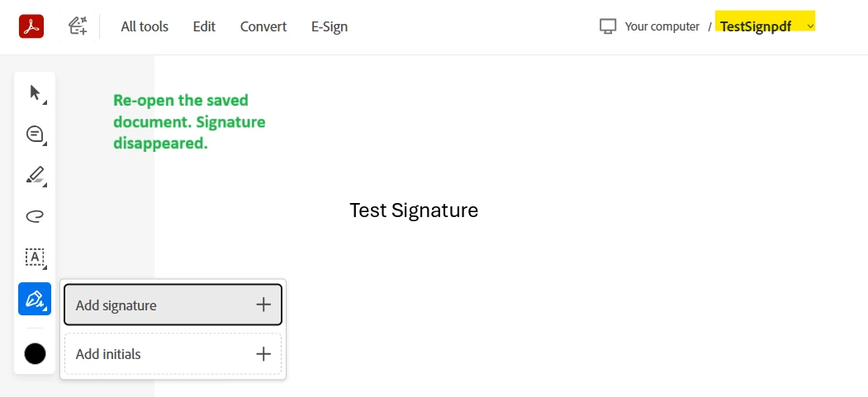The height and width of the screenshot is (397, 868).
Task: Click the Add signature option
Action: (x=173, y=305)
